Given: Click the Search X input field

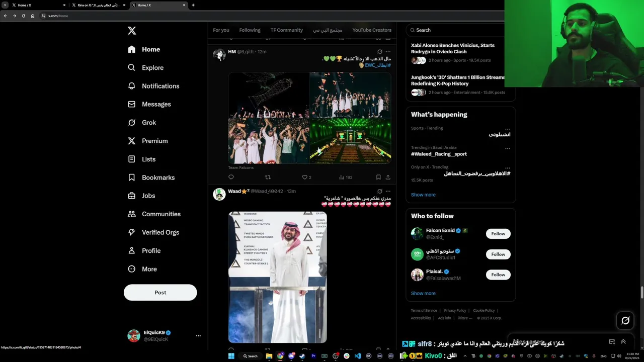Looking at the screenshot, I should pos(455,30).
